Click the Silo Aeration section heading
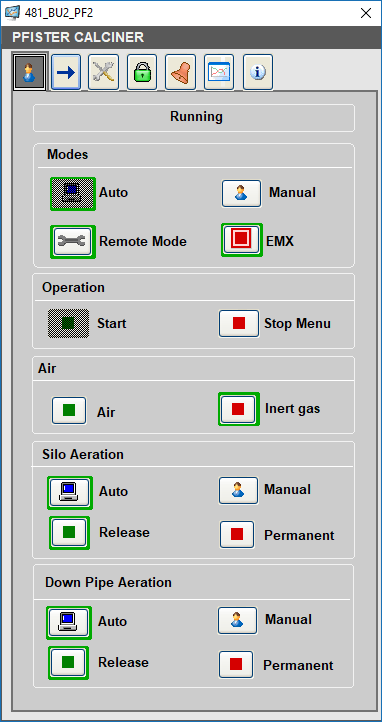 83,454
